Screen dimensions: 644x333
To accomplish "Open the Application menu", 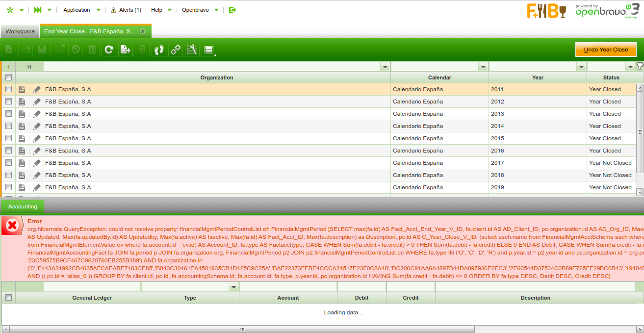I will pyautogui.click(x=77, y=10).
